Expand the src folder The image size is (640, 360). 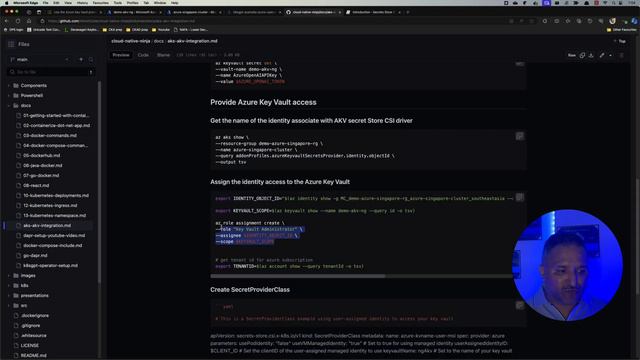point(24,306)
